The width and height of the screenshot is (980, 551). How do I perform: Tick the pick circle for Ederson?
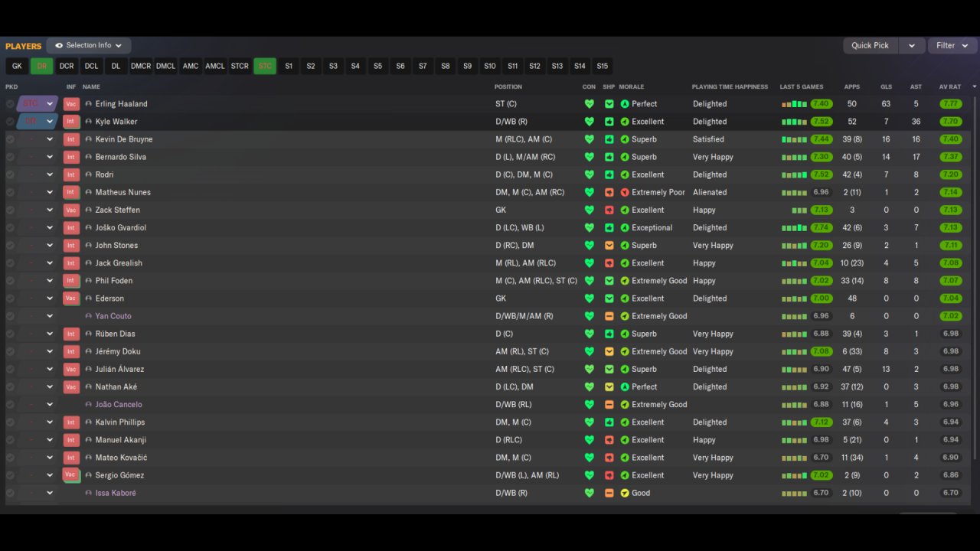tap(10, 298)
